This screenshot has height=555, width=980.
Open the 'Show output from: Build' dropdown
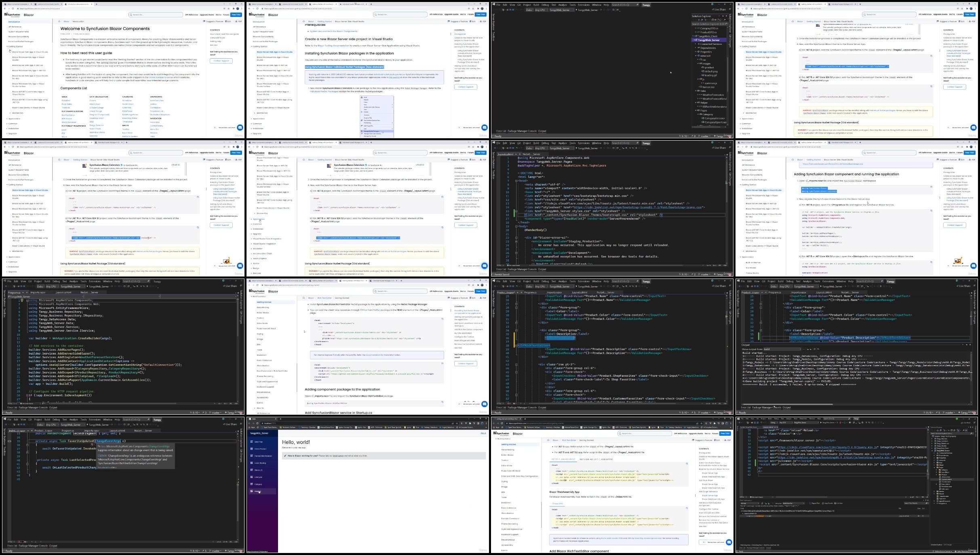pos(782,349)
